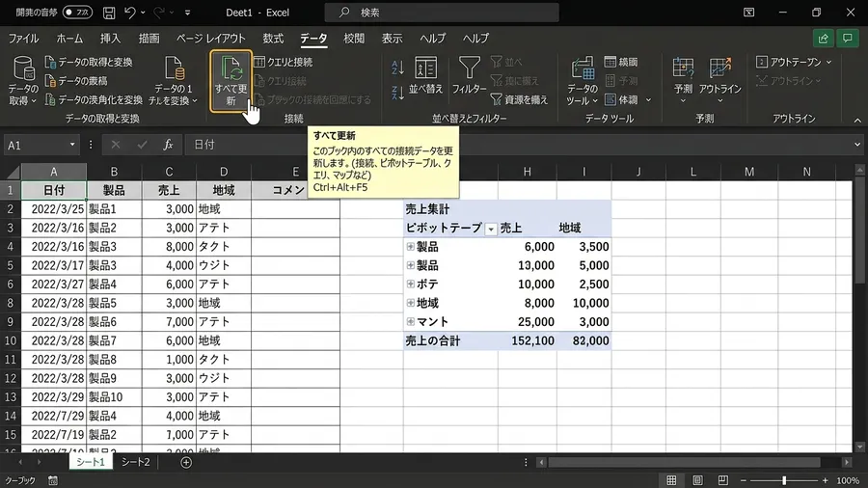Click the search magnifier icon
Screen dimensions: 868x488
click(344, 13)
